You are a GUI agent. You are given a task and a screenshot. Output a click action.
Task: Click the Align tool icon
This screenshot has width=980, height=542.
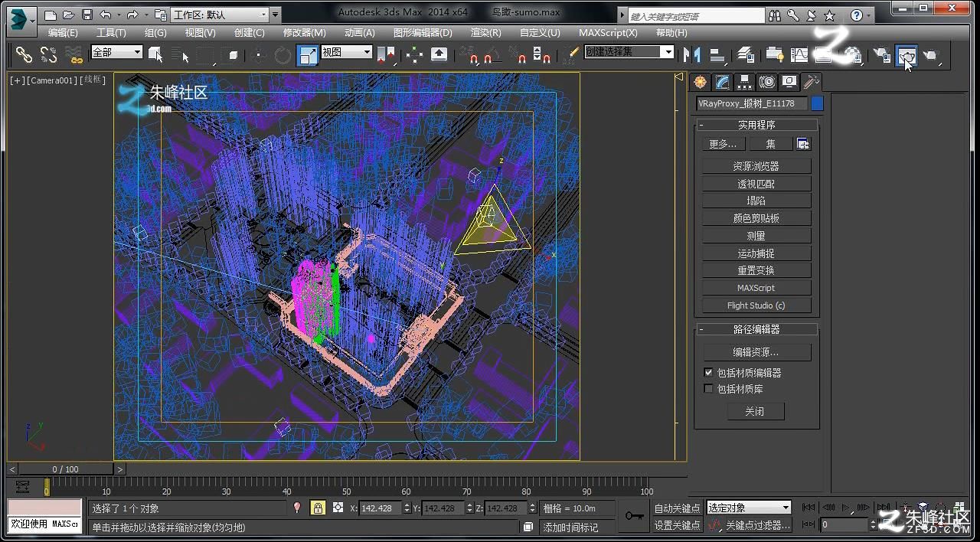click(717, 54)
